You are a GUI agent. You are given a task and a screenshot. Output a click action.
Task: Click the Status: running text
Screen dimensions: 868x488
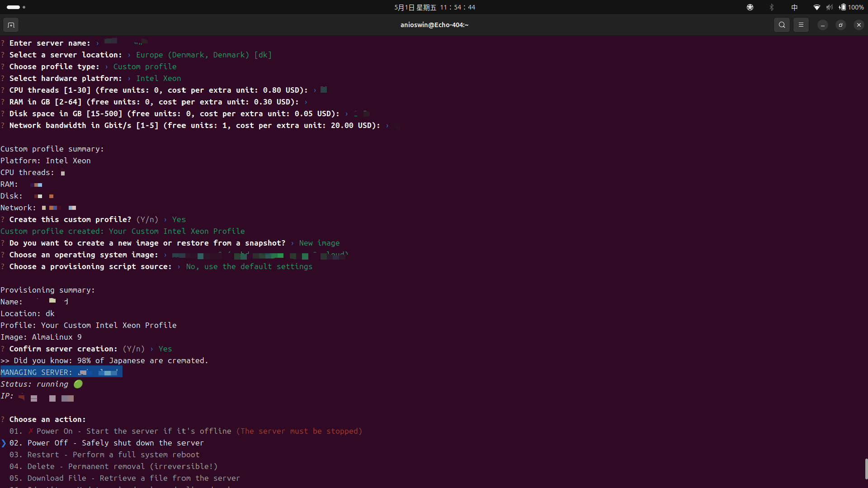coord(34,384)
